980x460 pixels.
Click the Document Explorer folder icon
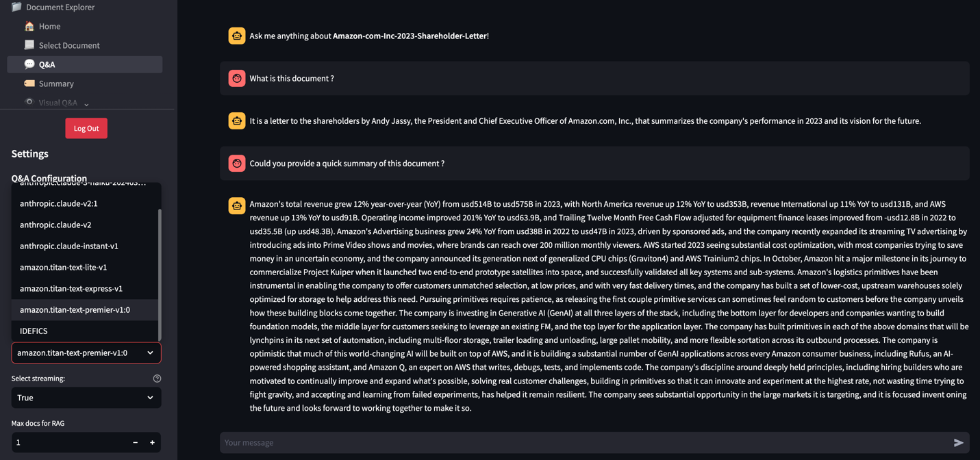point(16,7)
